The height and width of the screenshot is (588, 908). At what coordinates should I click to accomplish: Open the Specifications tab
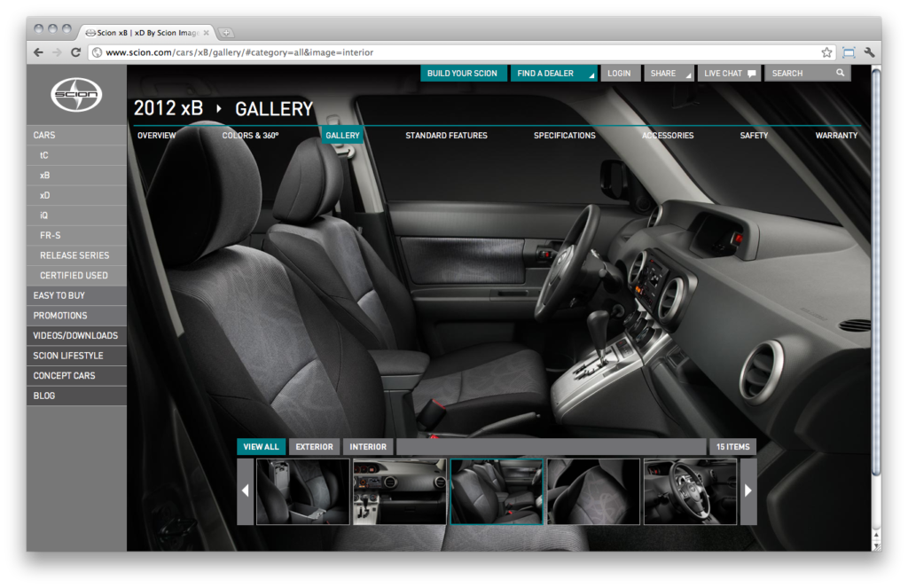[x=564, y=136]
